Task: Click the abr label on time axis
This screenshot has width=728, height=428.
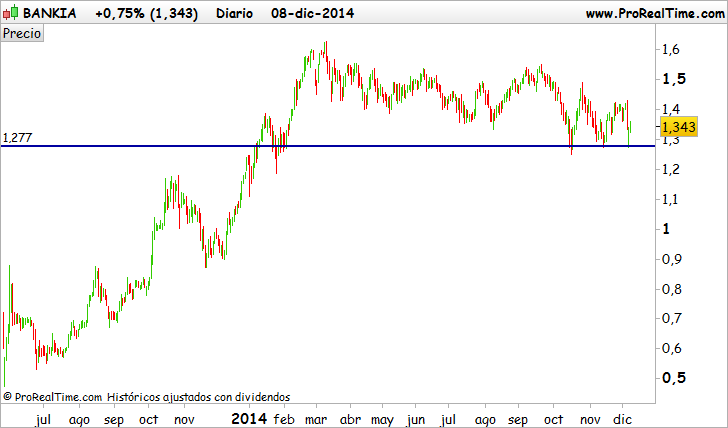Action: (x=350, y=420)
